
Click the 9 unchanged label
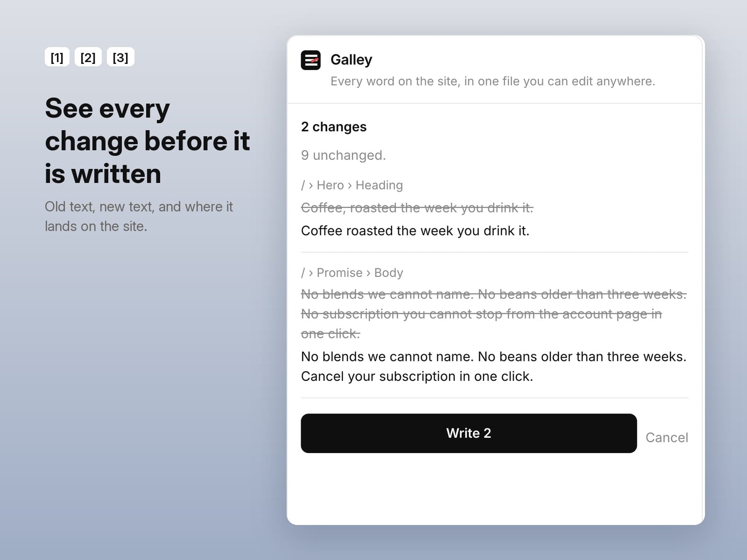(343, 155)
